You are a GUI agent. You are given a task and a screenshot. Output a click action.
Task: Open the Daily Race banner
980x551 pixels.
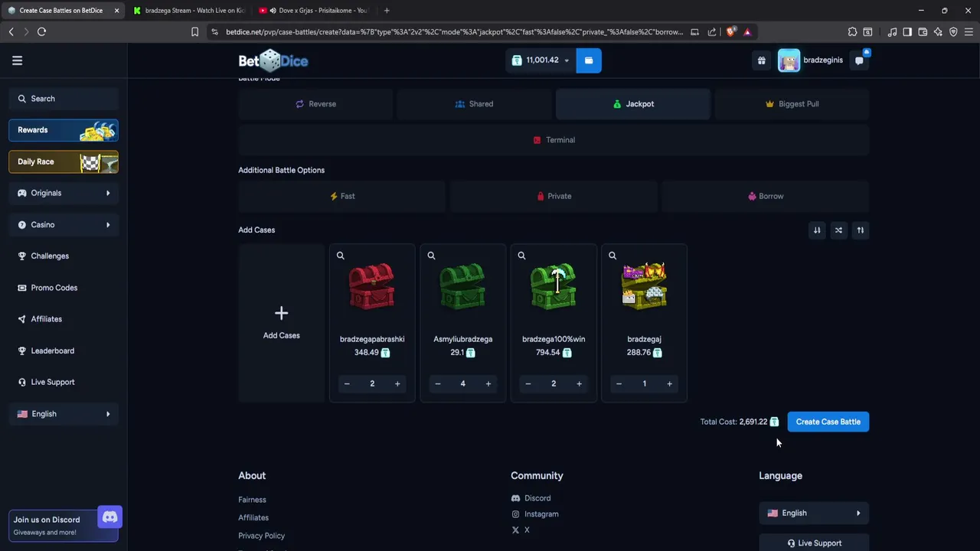[64, 161]
